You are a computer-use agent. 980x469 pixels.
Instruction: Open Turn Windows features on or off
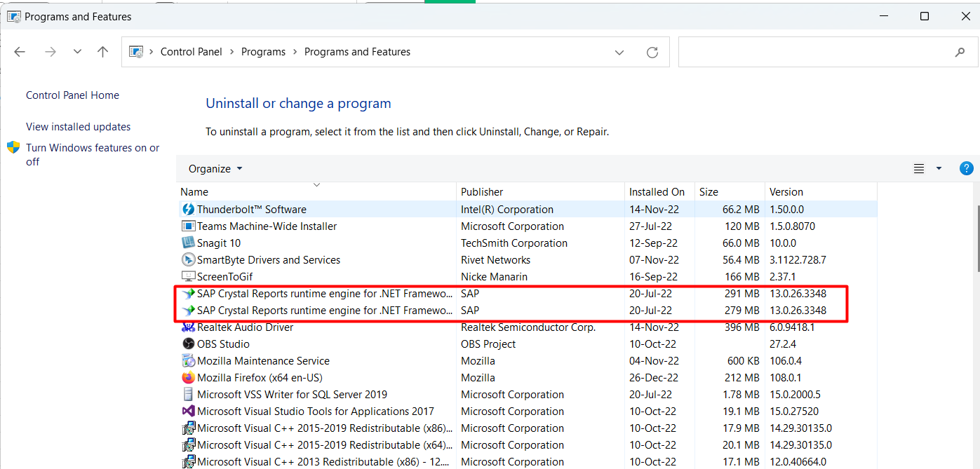(93, 154)
